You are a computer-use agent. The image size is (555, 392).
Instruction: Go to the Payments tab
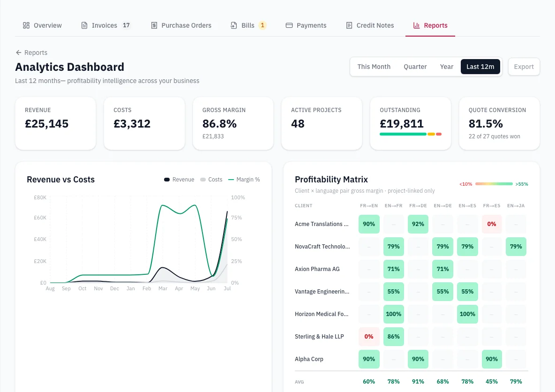coord(306,25)
